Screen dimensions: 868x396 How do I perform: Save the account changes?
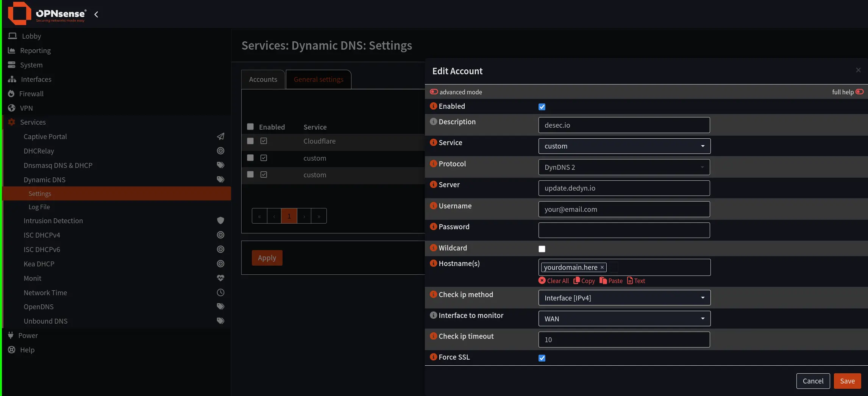(x=847, y=381)
